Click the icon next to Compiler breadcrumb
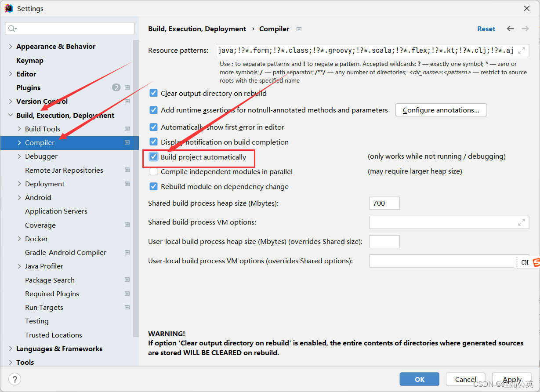The image size is (540, 392). 299,29
